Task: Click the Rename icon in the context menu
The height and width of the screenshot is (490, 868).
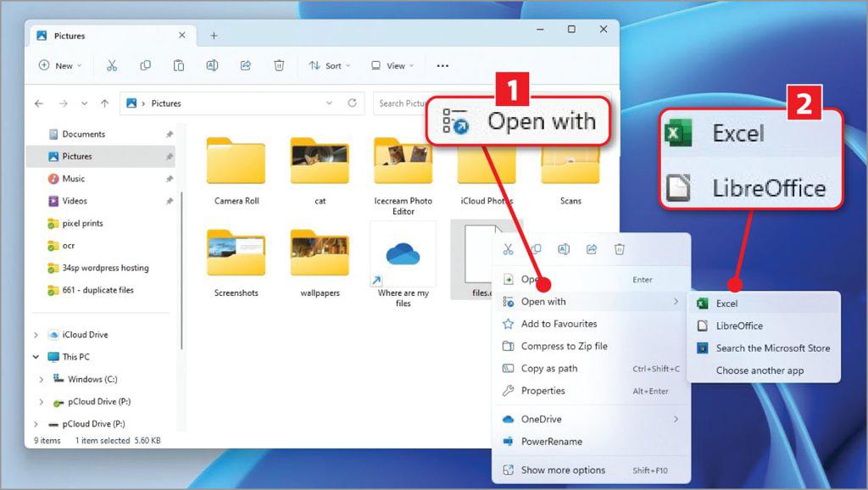Action: coord(564,250)
